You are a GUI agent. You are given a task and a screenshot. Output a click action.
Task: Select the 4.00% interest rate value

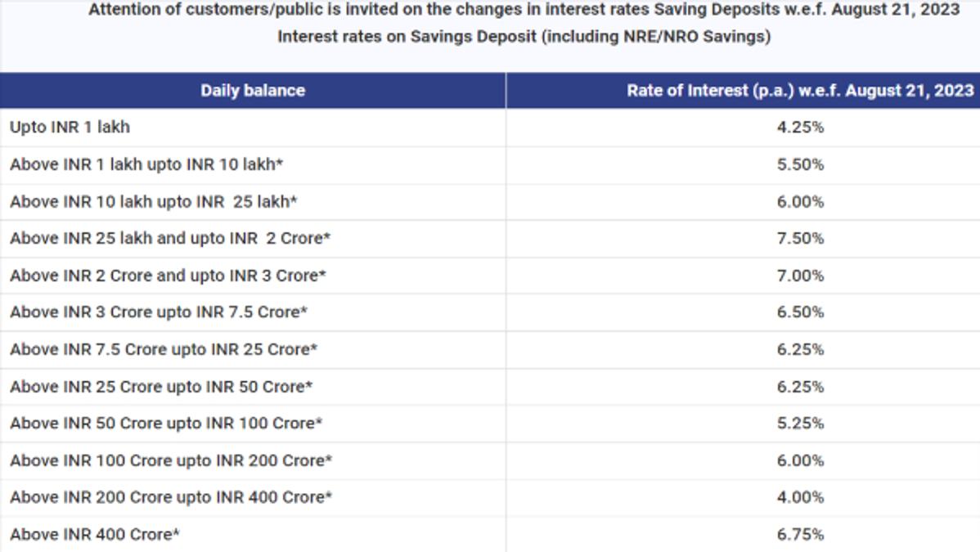click(x=800, y=497)
